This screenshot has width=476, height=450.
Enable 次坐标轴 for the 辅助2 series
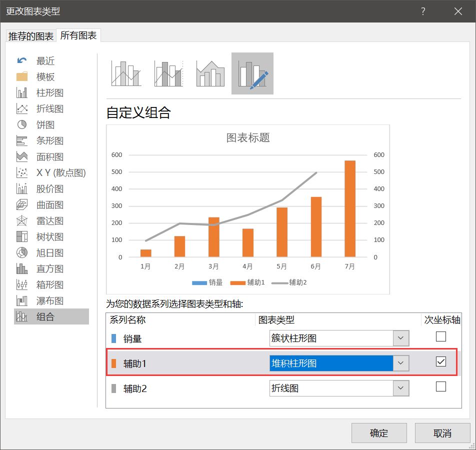440,386
